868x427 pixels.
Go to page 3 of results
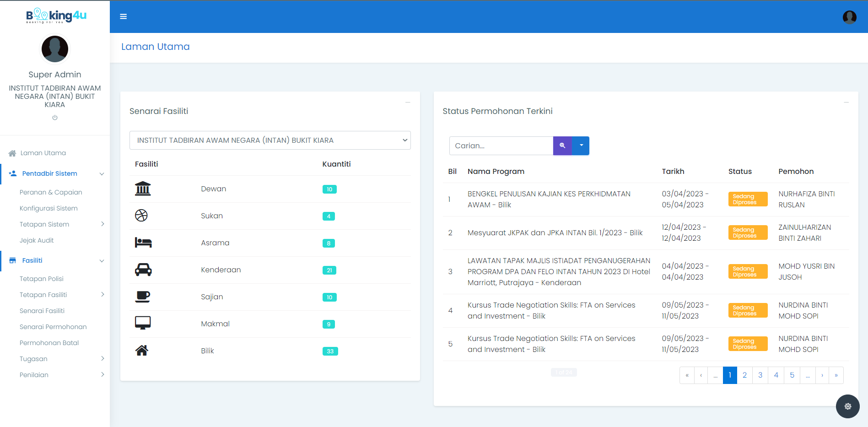pos(760,375)
